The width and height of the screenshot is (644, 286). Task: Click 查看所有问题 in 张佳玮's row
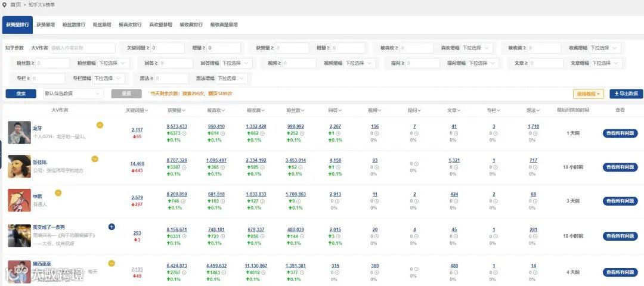pos(620,167)
